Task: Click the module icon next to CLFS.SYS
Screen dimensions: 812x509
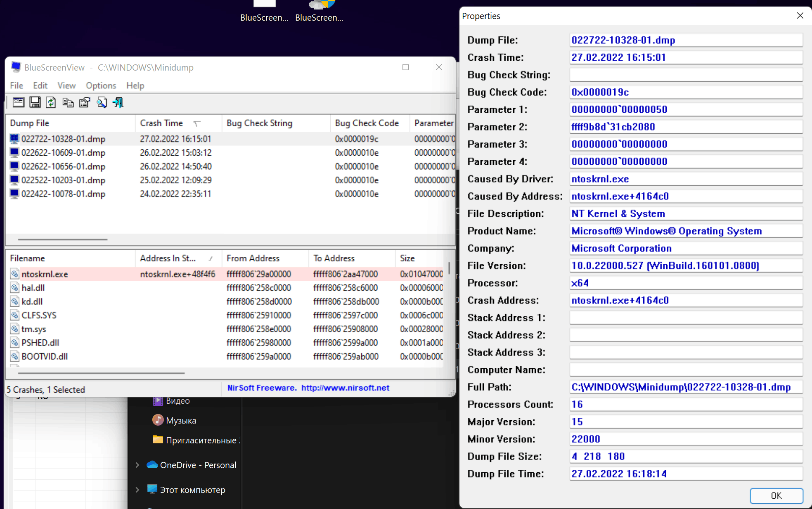Action: (x=15, y=315)
